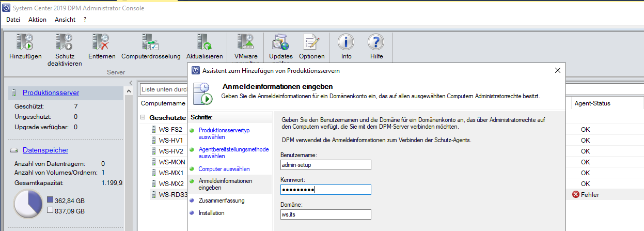Select the WS-HV2 row
This screenshot has height=231, width=644.
tap(391, 151)
